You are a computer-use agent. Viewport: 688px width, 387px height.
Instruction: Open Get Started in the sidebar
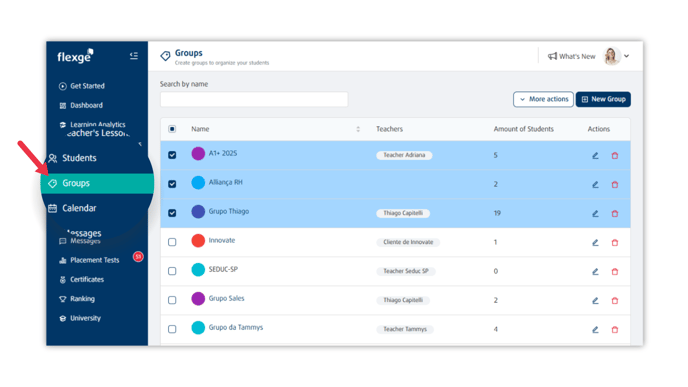pyautogui.click(x=82, y=86)
